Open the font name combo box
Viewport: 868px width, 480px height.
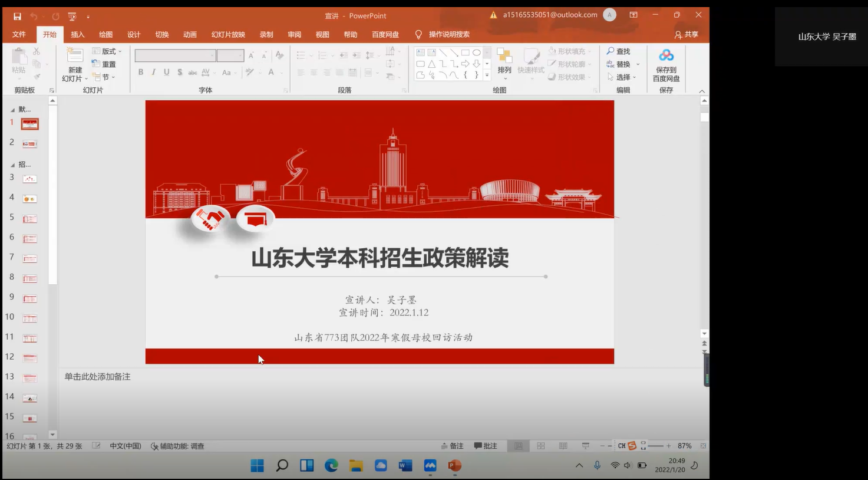[175, 55]
